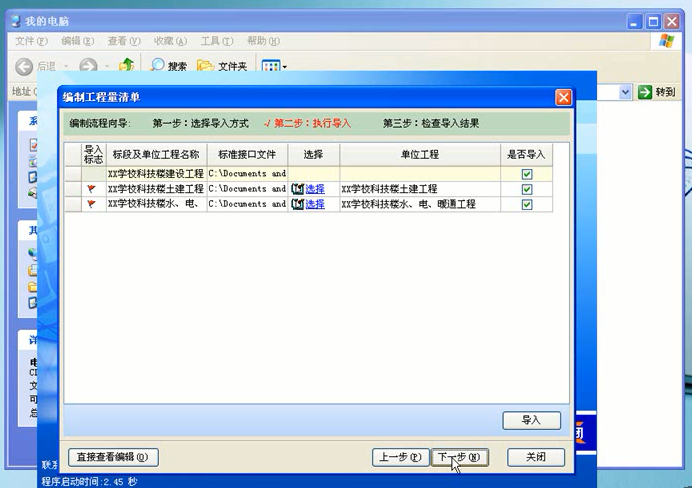This screenshot has width=692, height=488.
Task: Click the green 转到 go arrow icon
Action: point(645,92)
